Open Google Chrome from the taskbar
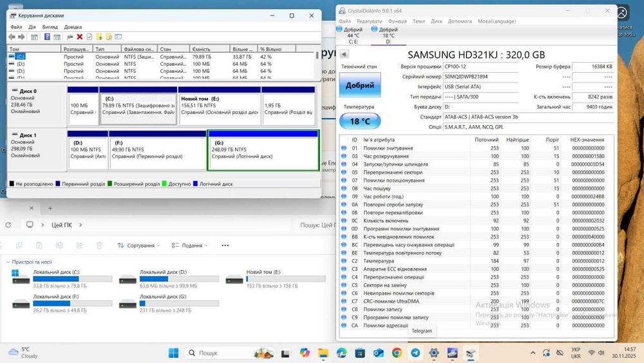Image resolution: width=644 pixels, height=363 pixels. (x=397, y=353)
